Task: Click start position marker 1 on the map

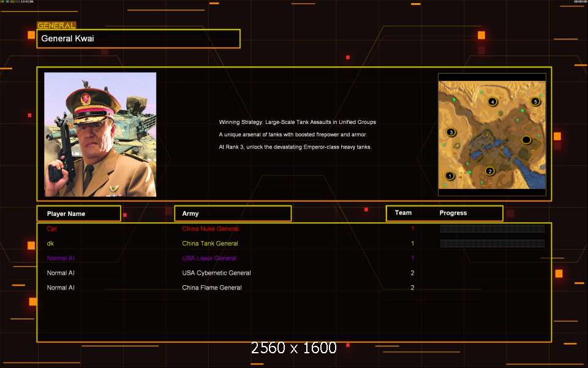Action: point(450,176)
